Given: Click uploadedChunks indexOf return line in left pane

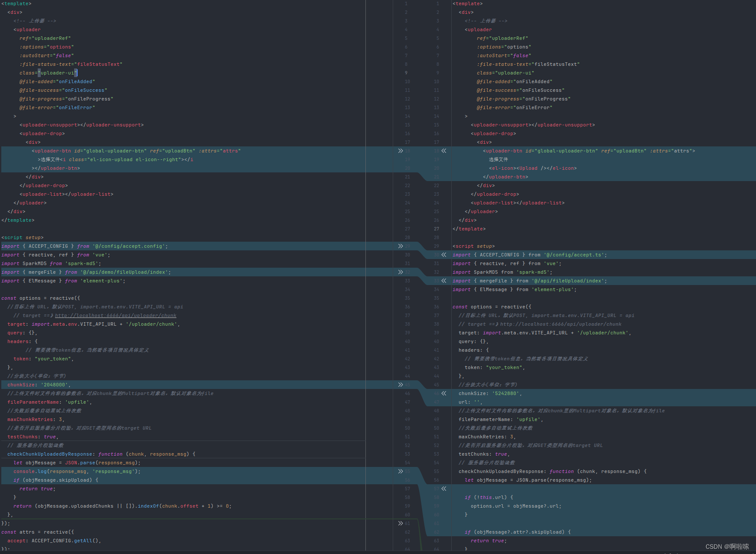Looking at the screenshot, I should click(123, 506).
